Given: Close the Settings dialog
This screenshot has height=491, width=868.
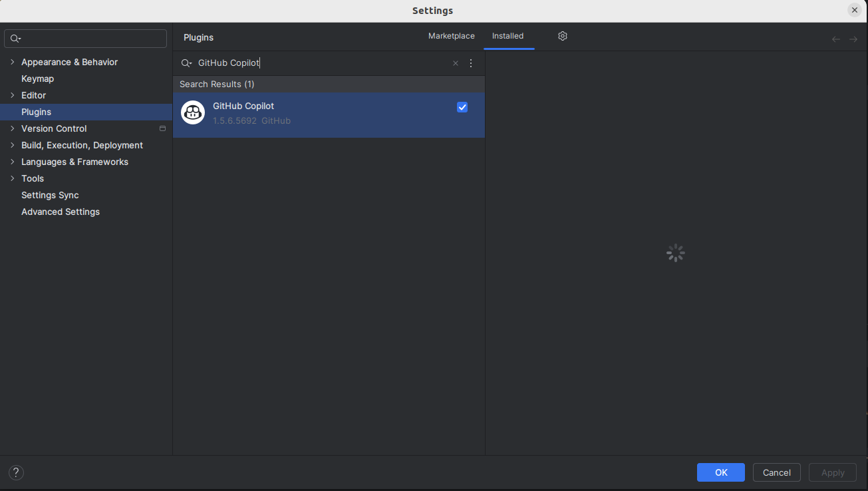Looking at the screenshot, I should click(x=855, y=10).
